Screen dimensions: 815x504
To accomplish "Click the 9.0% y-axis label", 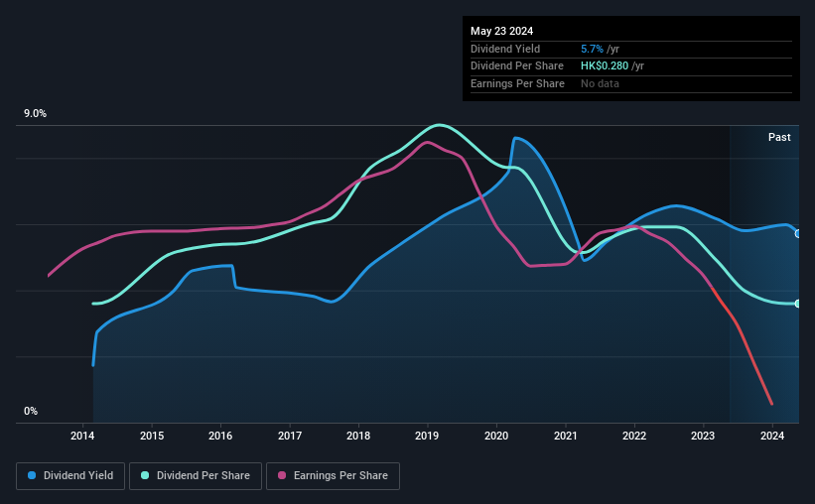I will coord(35,114).
